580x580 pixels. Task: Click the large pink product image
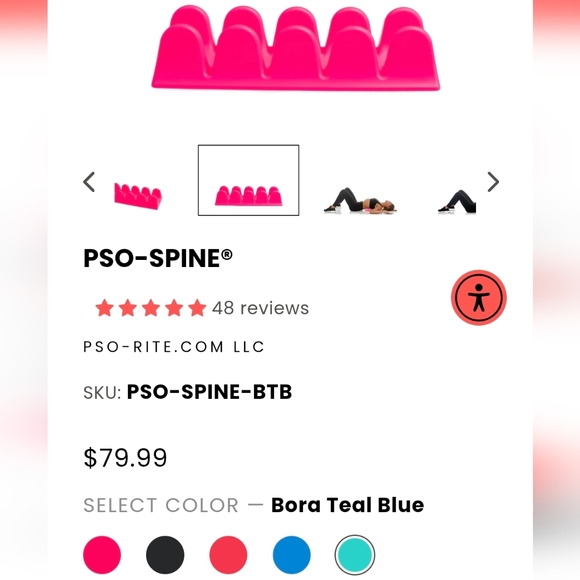(296, 47)
